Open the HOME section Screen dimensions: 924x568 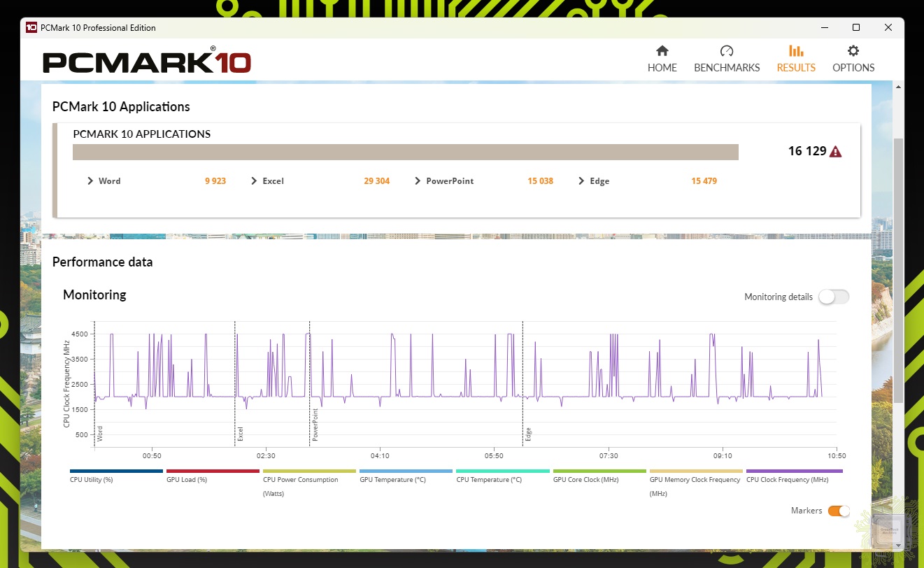[x=662, y=59]
